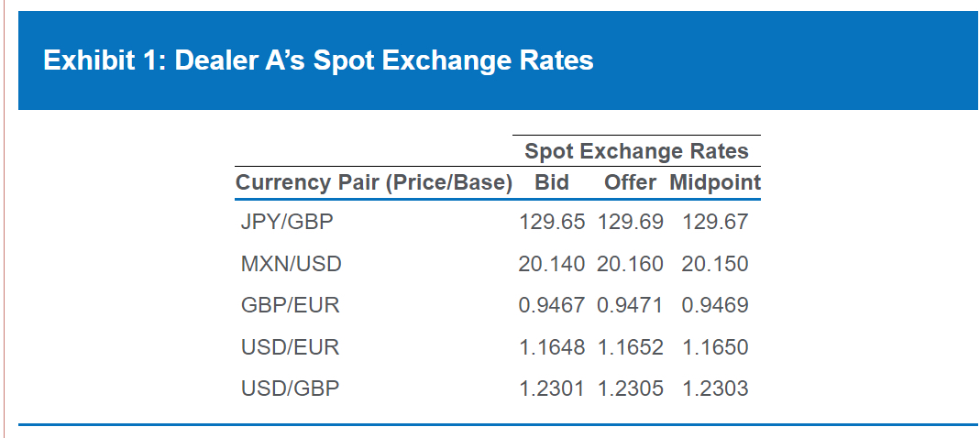The width and height of the screenshot is (980, 438).
Task: Click the Midpoint column header
Action: [x=715, y=182]
